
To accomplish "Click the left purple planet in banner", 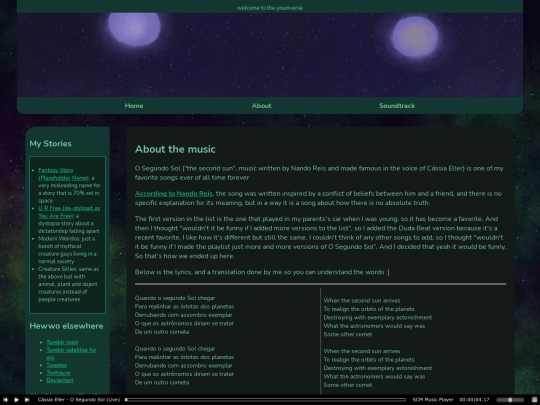I will 134,29.
